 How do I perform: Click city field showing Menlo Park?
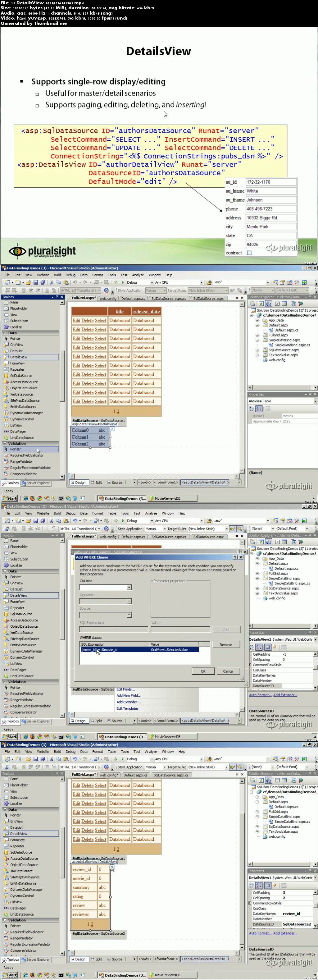(270, 227)
